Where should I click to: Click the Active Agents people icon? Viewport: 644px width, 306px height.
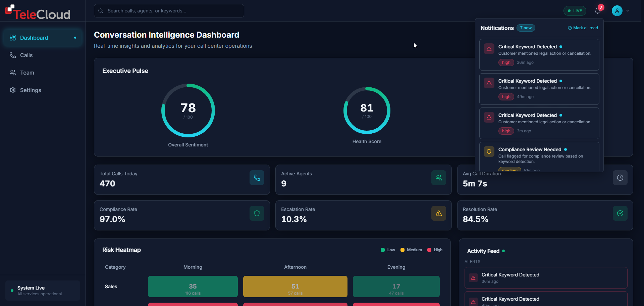(438, 178)
